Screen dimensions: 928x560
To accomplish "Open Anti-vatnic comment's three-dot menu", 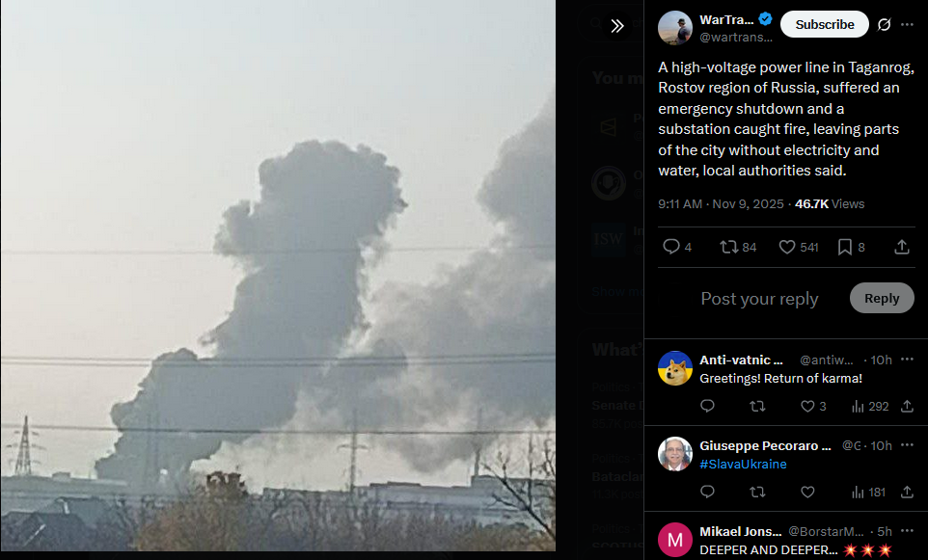I will (907, 360).
